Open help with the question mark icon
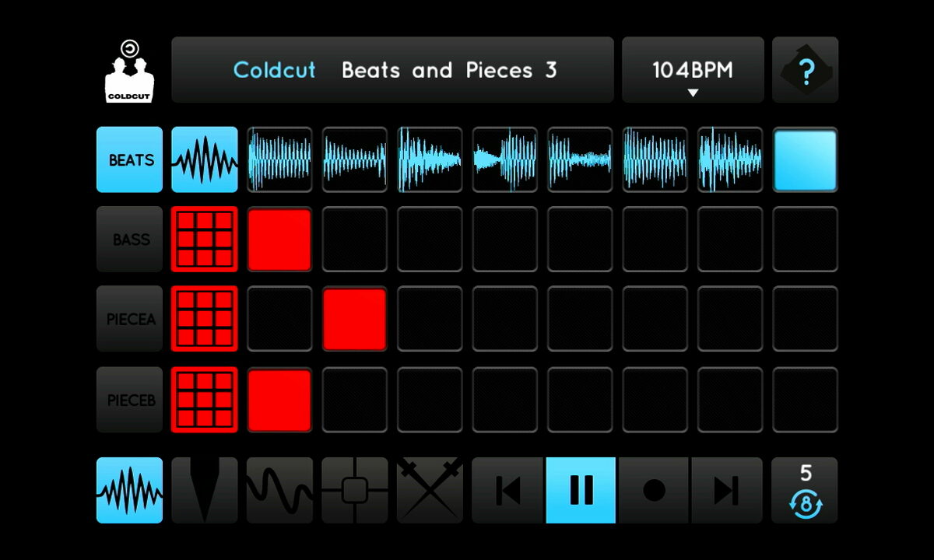 805,70
